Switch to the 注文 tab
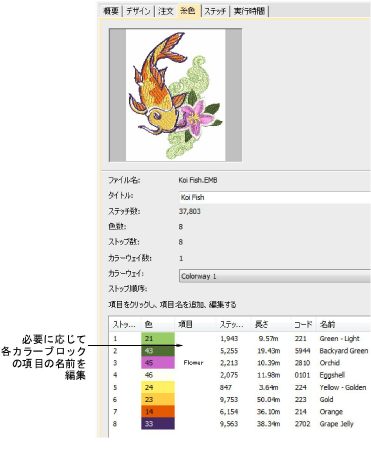371x452 pixels. click(x=166, y=11)
